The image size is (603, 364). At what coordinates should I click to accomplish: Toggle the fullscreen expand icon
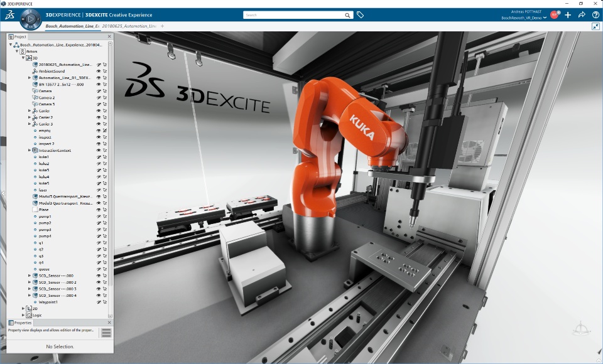click(x=595, y=26)
